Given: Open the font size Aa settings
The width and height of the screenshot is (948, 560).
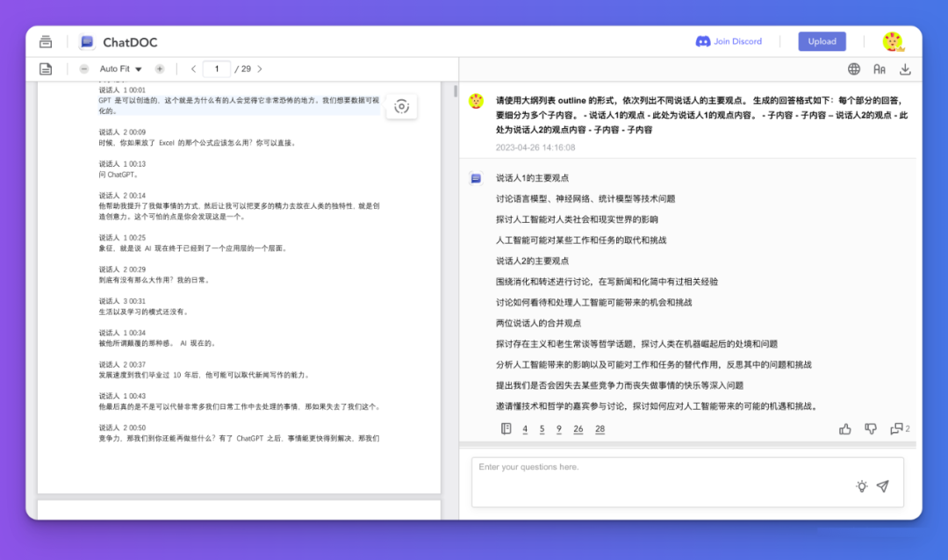Looking at the screenshot, I should pyautogui.click(x=880, y=68).
